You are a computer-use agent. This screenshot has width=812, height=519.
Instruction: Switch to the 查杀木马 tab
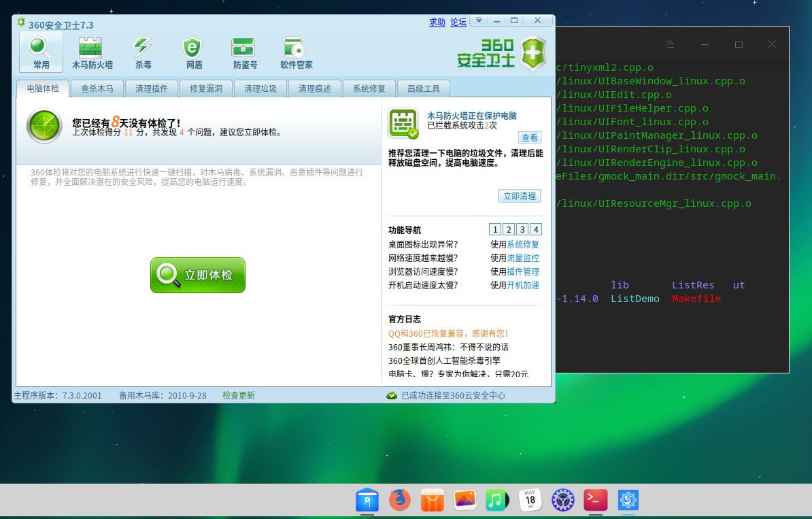pos(97,88)
